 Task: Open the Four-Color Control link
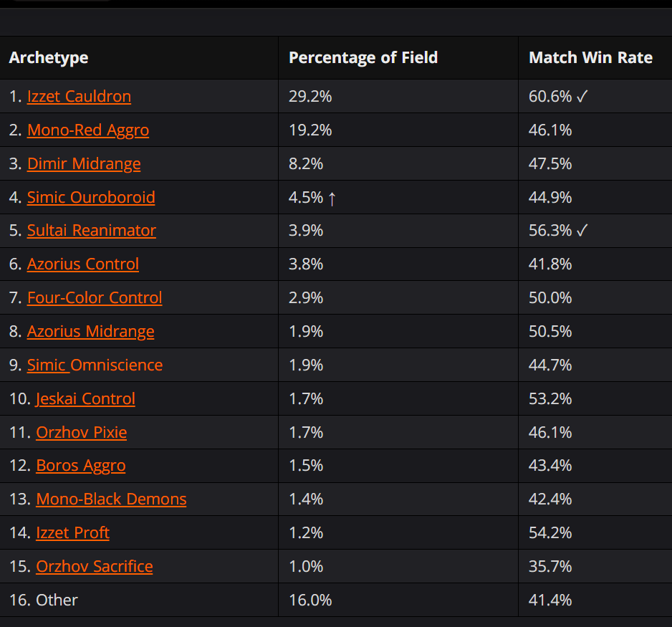pos(95,297)
